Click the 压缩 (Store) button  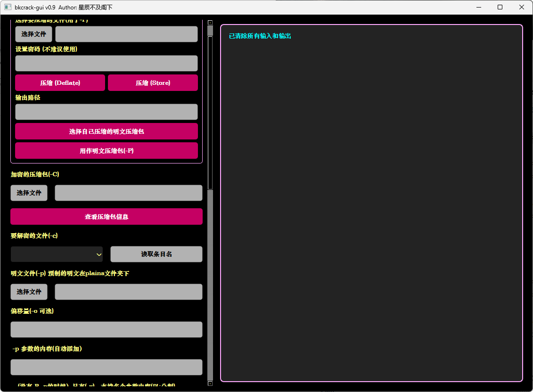[153, 82]
